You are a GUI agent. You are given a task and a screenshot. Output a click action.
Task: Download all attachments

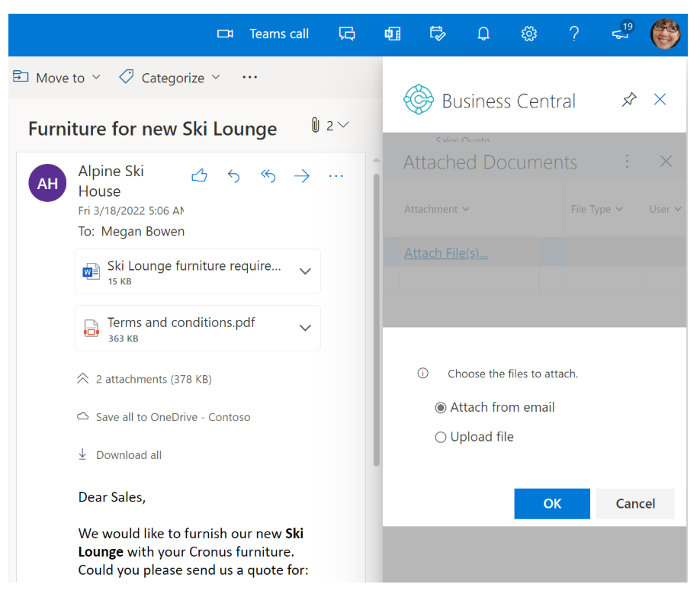(x=120, y=455)
